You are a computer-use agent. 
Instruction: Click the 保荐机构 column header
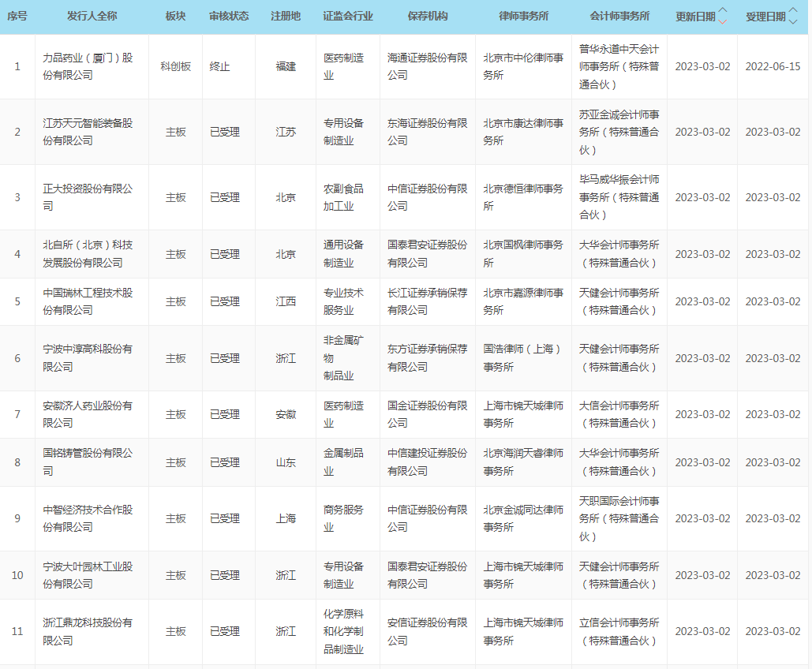click(x=428, y=17)
